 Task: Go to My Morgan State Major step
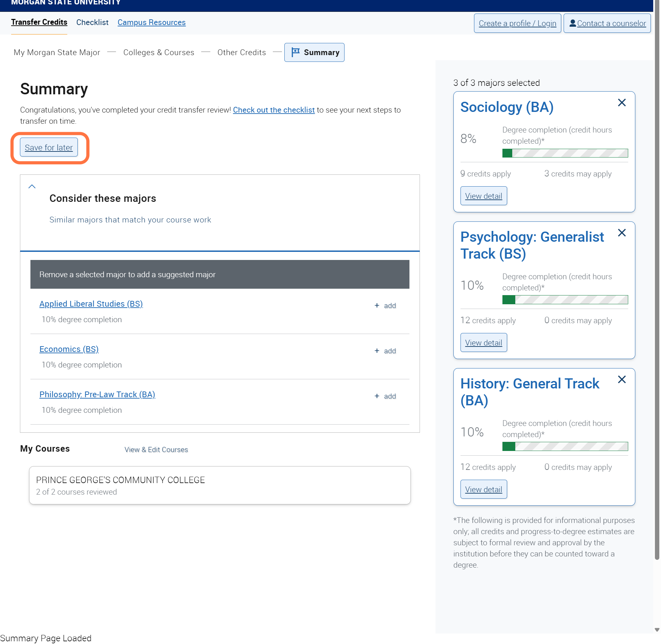coord(57,52)
